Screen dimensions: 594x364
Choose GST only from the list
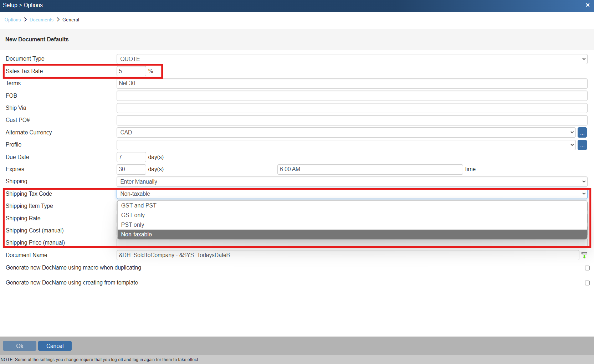point(133,215)
